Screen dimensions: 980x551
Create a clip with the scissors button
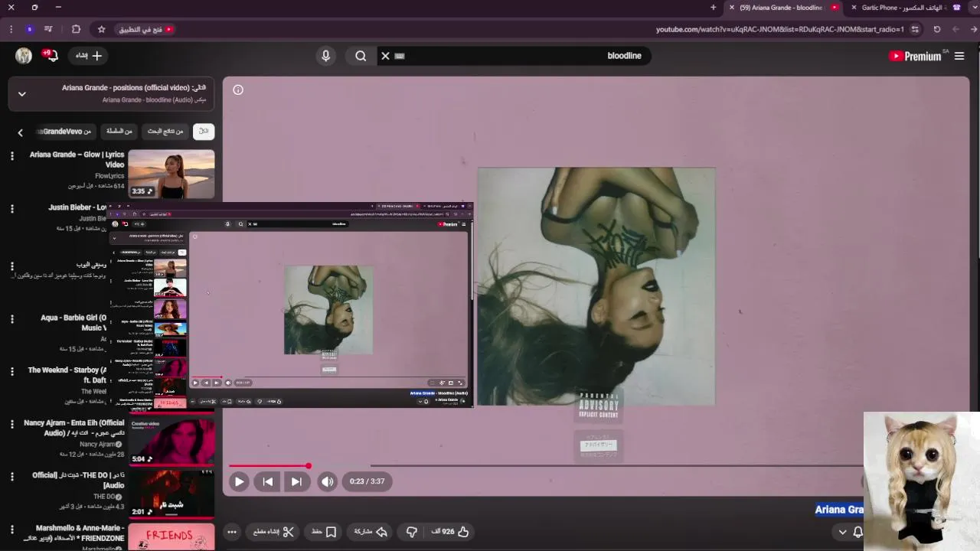(274, 532)
